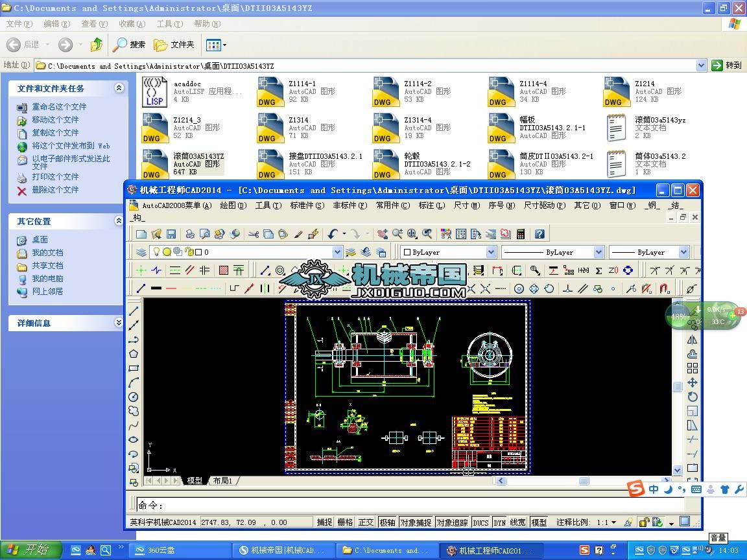
Task: Click 重命名这个文件 task link
Action: pos(59,107)
